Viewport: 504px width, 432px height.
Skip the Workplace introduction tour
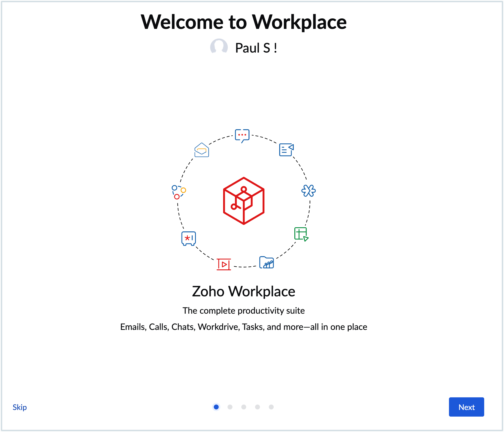19,407
